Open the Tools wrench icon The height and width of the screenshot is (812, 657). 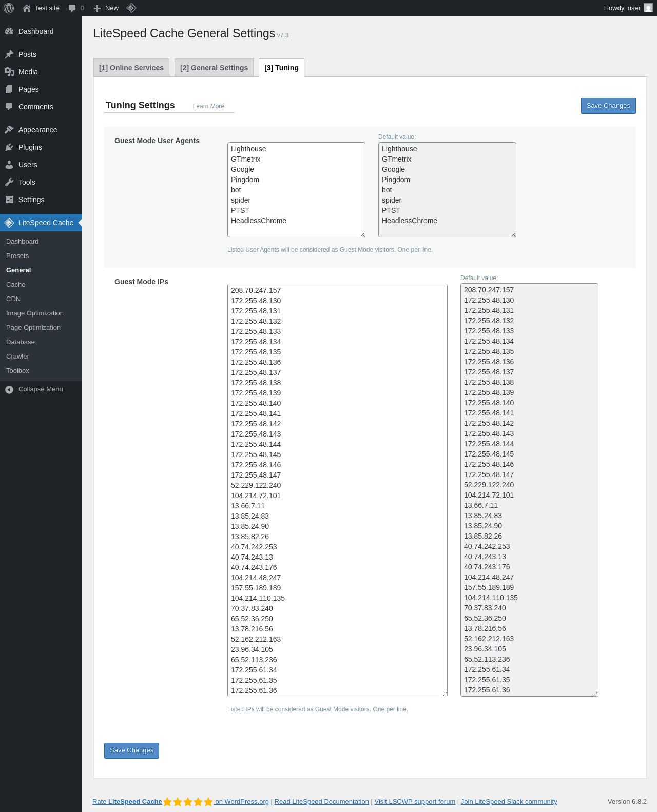coord(9,182)
